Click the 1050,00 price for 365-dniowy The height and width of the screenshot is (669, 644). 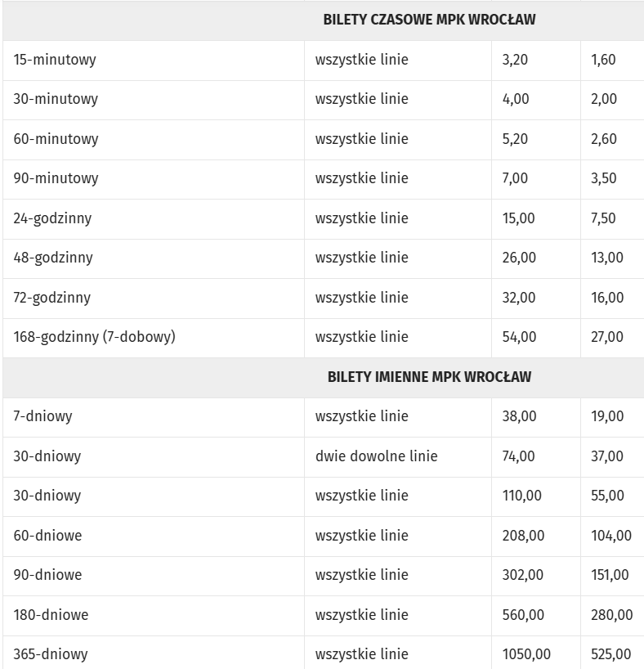526,654
